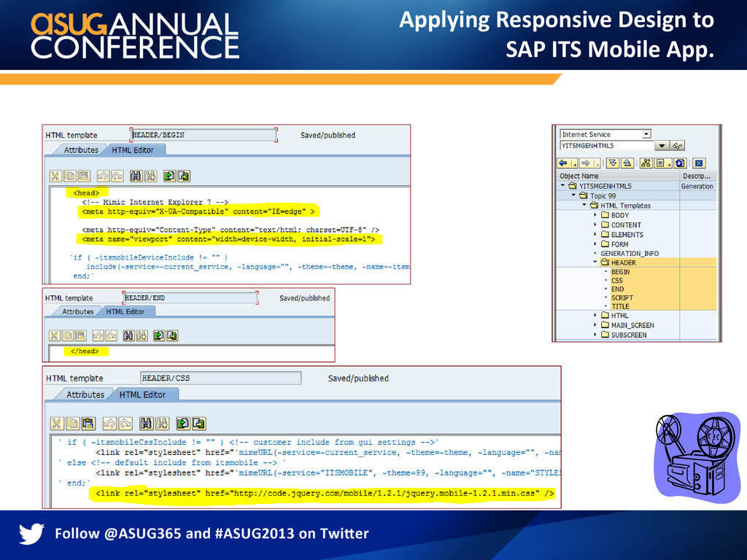This screenshot has height=560, width=747.
Task: Click Cut scissors icon in HEADER/CSS editor
Action: 57,424
